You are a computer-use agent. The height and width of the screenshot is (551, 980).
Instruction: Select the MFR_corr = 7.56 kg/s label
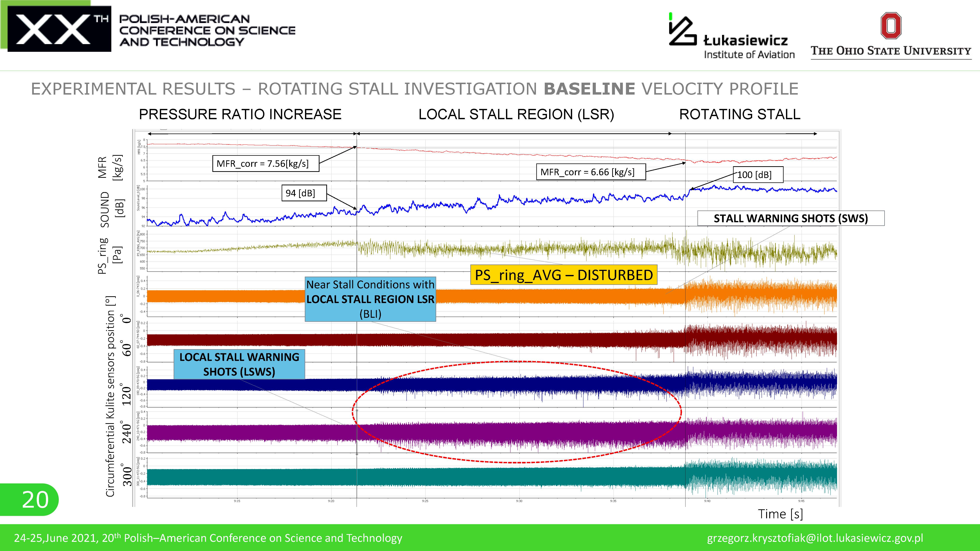point(265,163)
